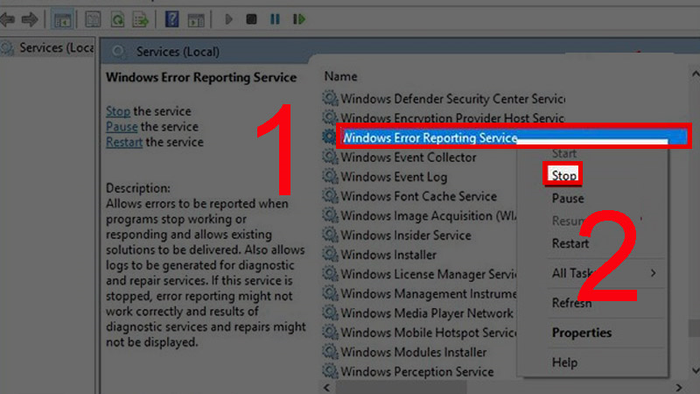The width and height of the screenshot is (700, 394).
Task: Click the Refresh toolbar icon
Action: click(117, 20)
